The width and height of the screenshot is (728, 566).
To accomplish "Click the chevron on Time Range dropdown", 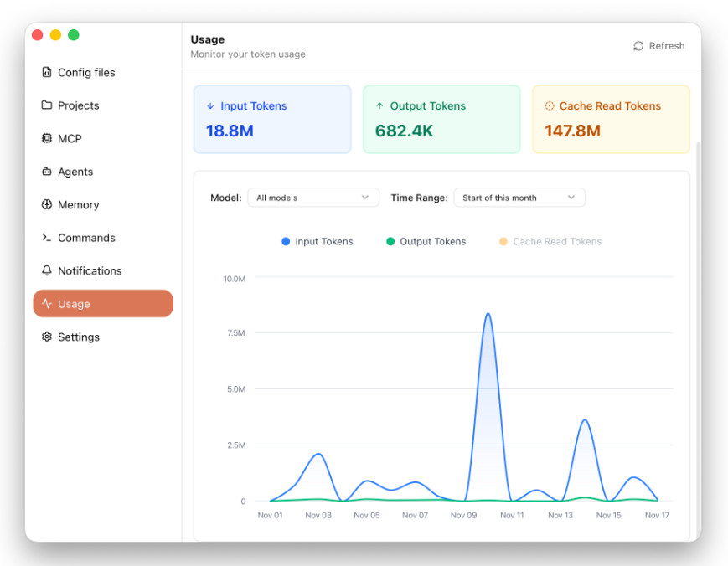I will click(x=571, y=197).
